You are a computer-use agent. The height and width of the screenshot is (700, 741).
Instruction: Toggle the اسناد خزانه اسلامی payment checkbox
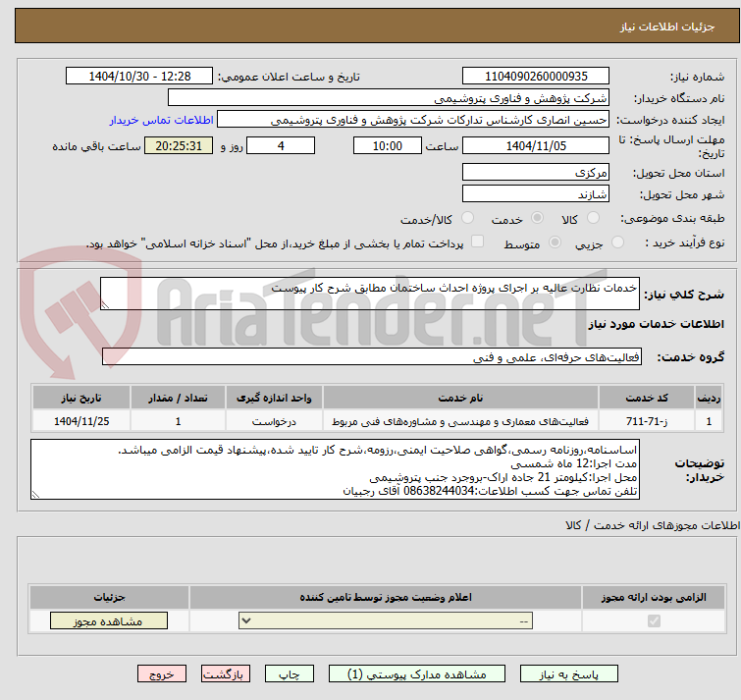tap(477, 242)
